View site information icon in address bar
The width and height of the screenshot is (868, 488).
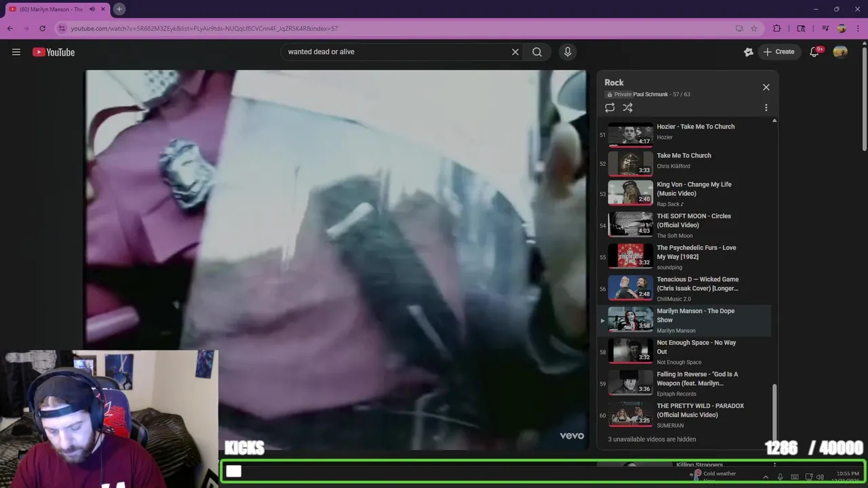(x=62, y=28)
